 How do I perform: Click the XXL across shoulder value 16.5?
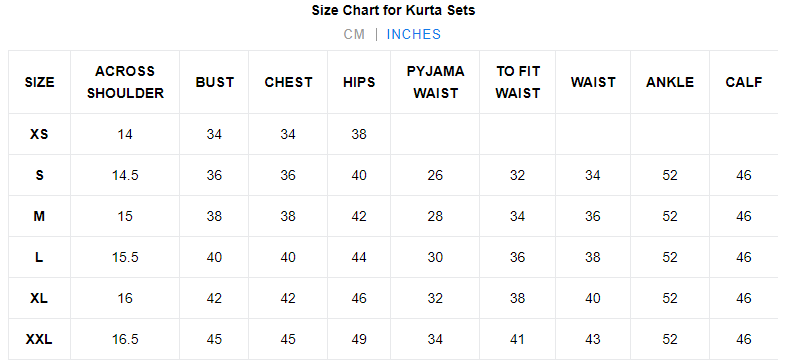pyautogui.click(x=125, y=339)
